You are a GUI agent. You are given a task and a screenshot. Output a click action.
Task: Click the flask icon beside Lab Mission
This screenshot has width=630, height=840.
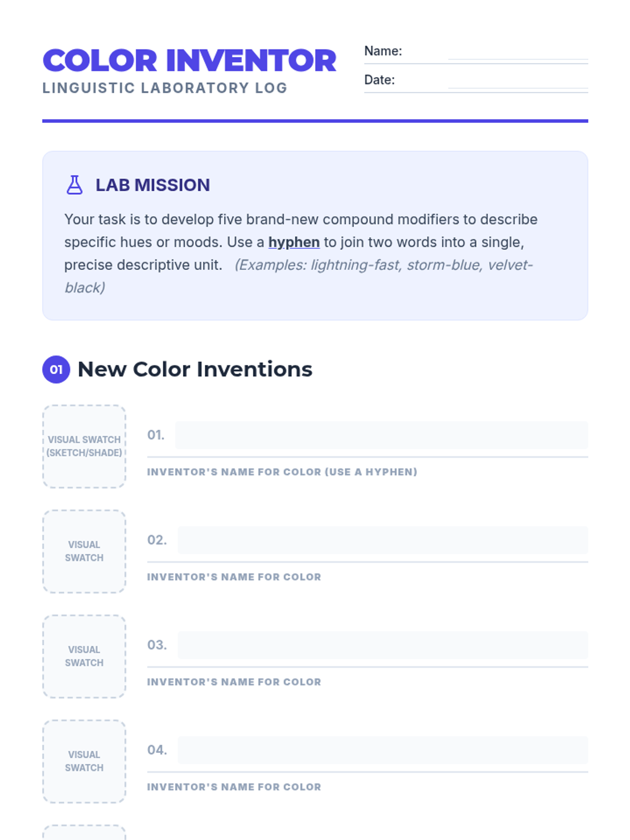click(x=75, y=185)
